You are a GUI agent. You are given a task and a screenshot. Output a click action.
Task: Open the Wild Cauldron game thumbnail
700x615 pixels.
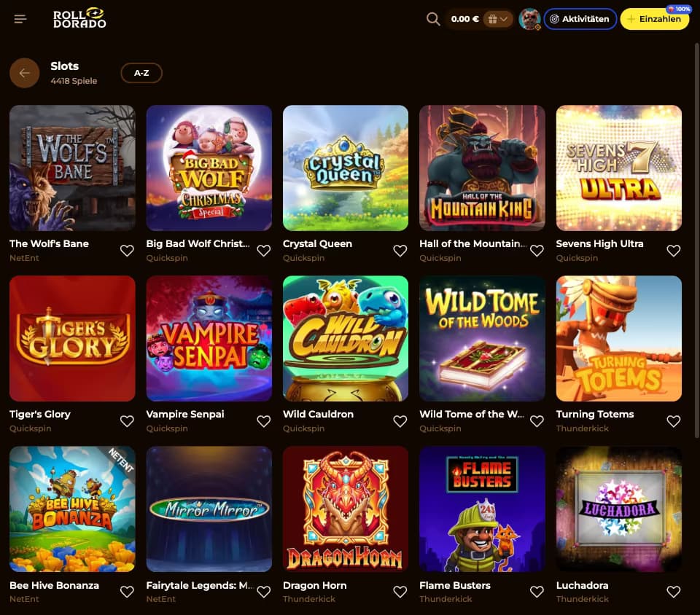point(346,339)
